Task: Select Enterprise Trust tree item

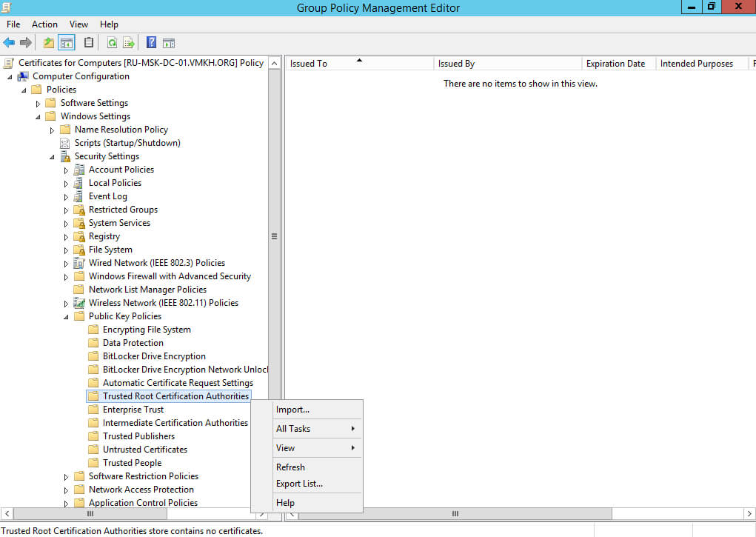Action: 133,410
